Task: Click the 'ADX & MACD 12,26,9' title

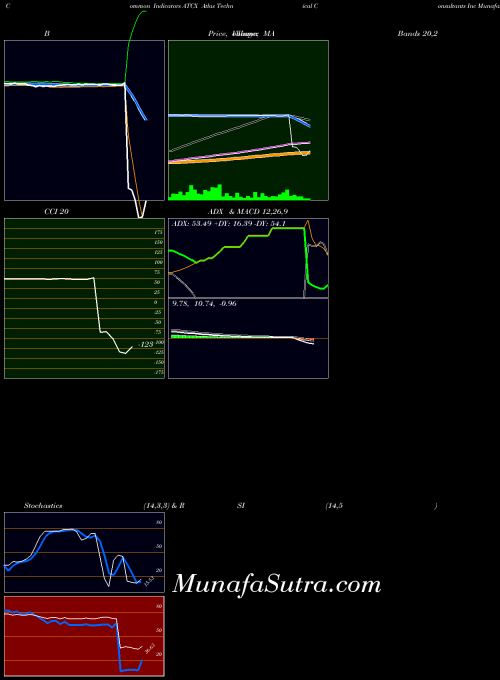Action: point(248,212)
